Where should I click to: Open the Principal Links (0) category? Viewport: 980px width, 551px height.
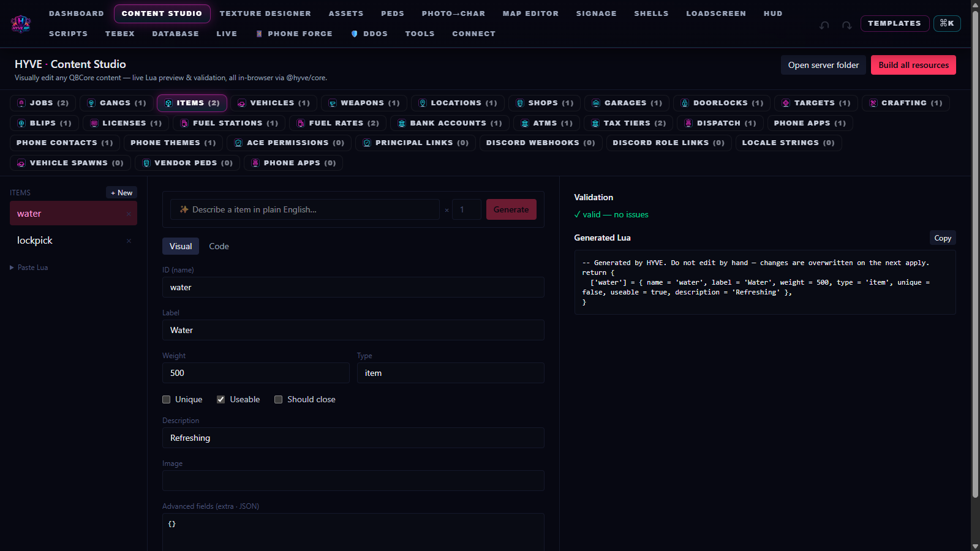[415, 143]
